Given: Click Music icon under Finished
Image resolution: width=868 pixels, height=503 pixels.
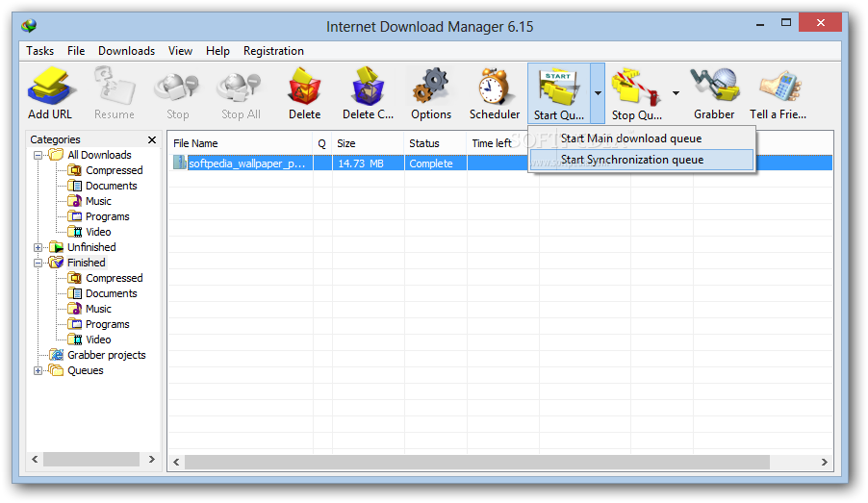Looking at the screenshot, I should coord(75,309).
